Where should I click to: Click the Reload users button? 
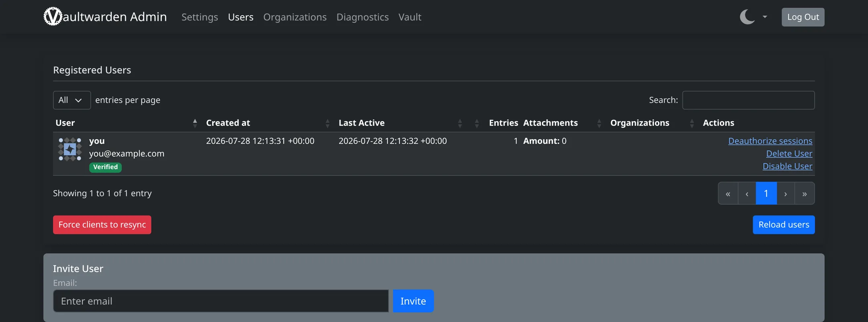pos(784,225)
